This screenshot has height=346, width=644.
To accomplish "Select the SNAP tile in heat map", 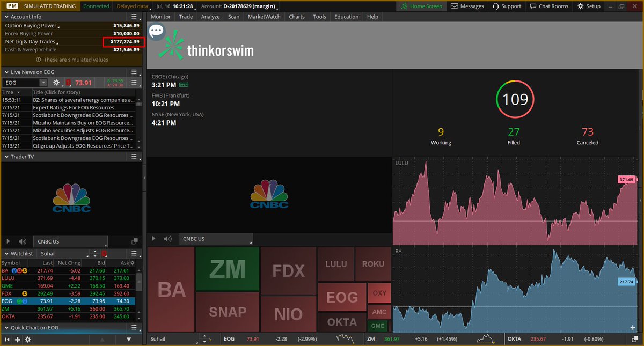I will [228, 312].
